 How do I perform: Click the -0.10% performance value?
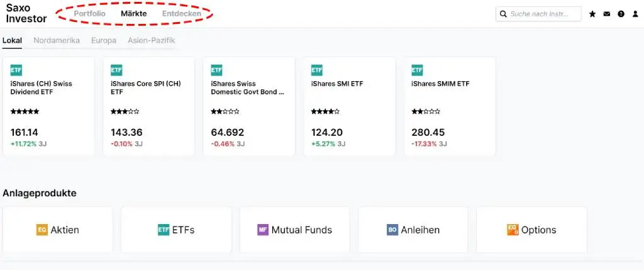coord(121,144)
